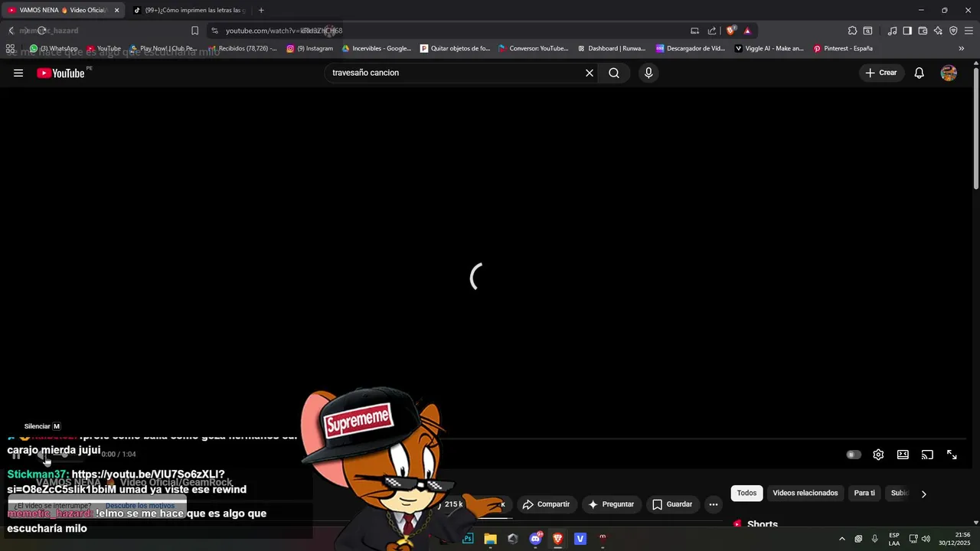Select the Todos filter chip

(746, 493)
